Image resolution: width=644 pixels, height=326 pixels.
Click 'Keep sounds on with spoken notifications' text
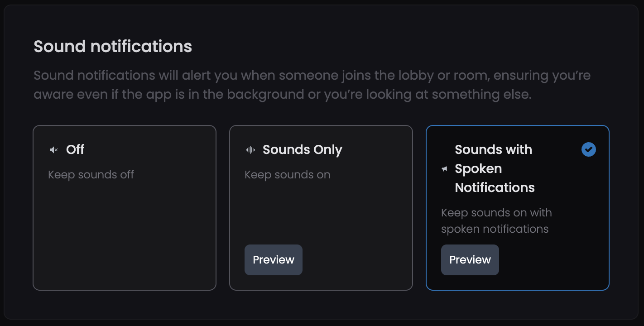click(496, 221)
